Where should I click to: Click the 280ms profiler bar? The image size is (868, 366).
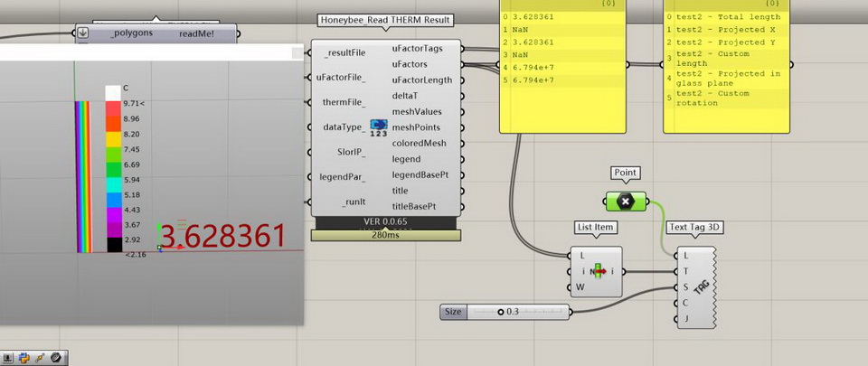coord(386,235)
